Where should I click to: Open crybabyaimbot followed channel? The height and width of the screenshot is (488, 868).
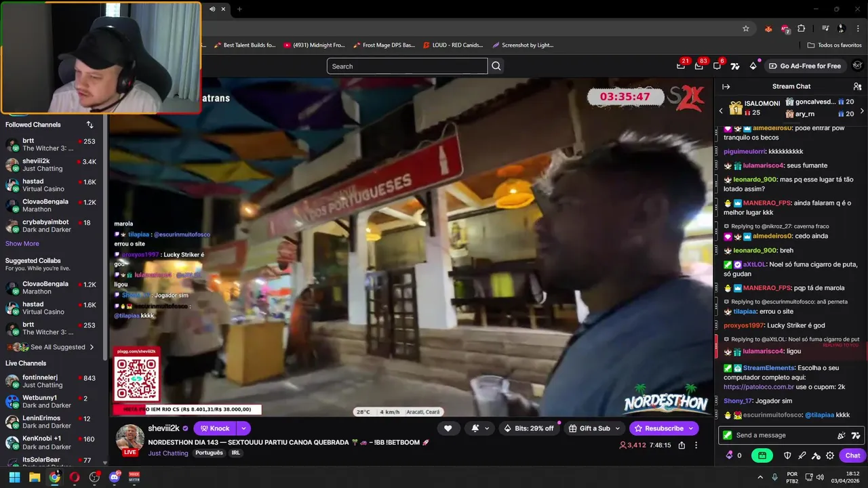51,226
